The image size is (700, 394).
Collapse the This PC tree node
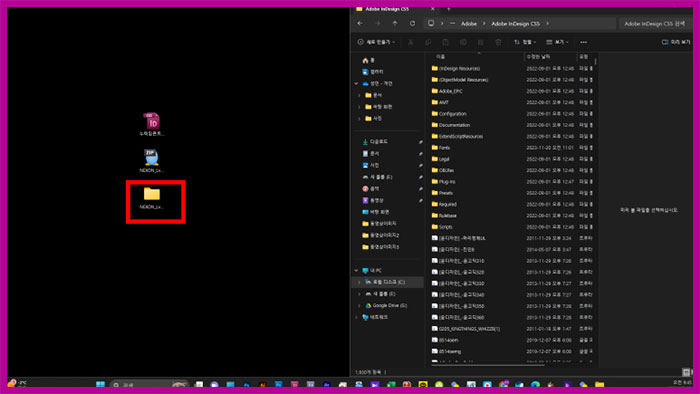(356, 271)
